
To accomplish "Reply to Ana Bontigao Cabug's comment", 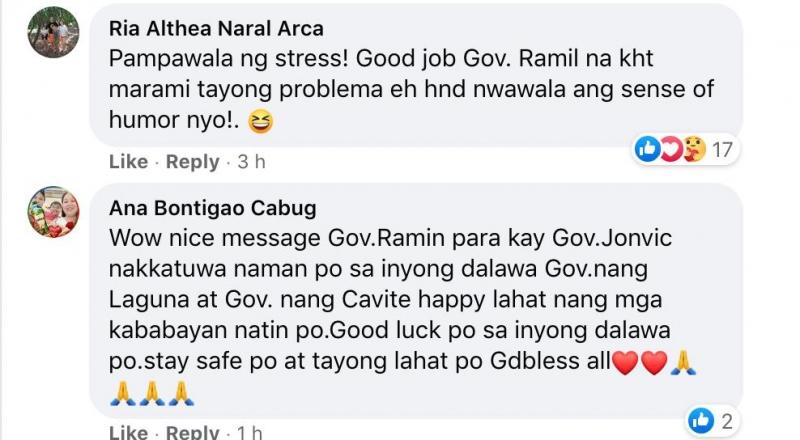I will point(192,433).
